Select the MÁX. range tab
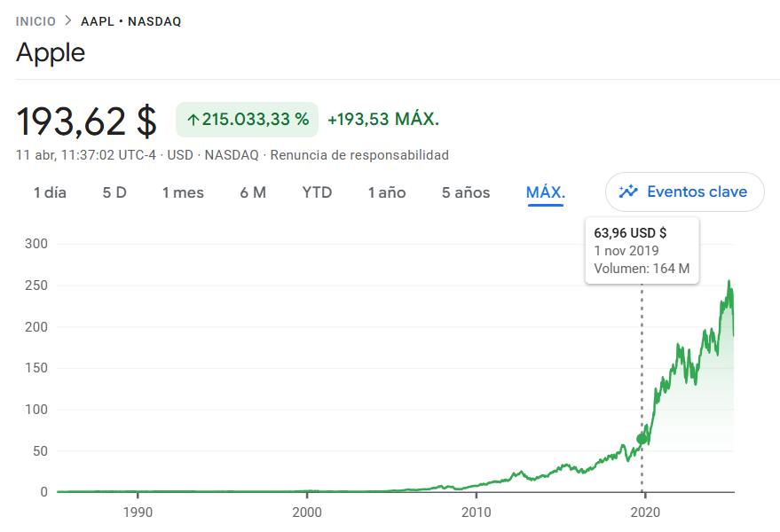 546,192
